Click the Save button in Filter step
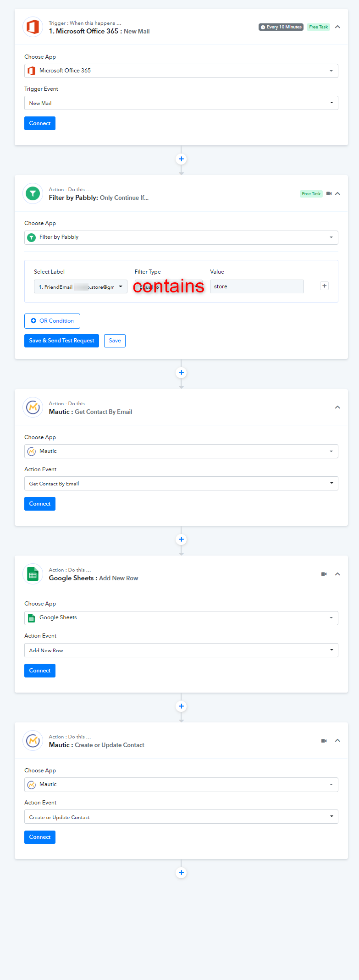 (115, 341)
